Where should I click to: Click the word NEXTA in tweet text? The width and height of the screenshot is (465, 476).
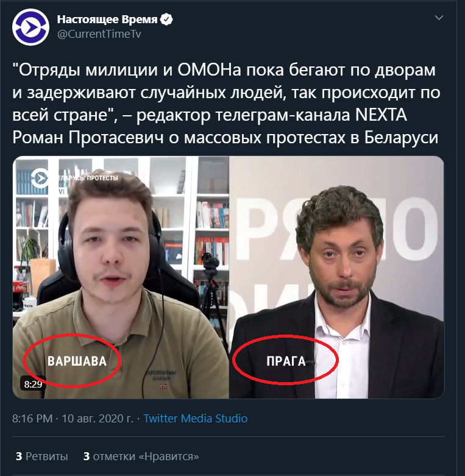coord(381,115)
